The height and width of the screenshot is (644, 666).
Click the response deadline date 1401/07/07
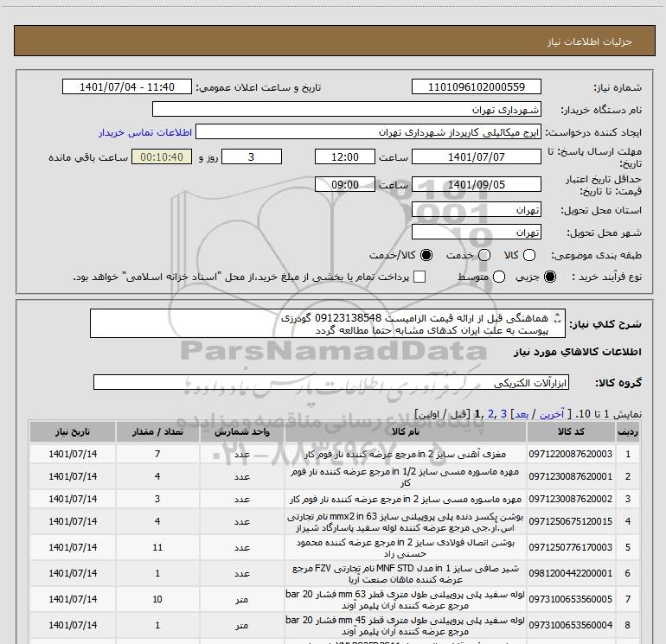[476, 156]
